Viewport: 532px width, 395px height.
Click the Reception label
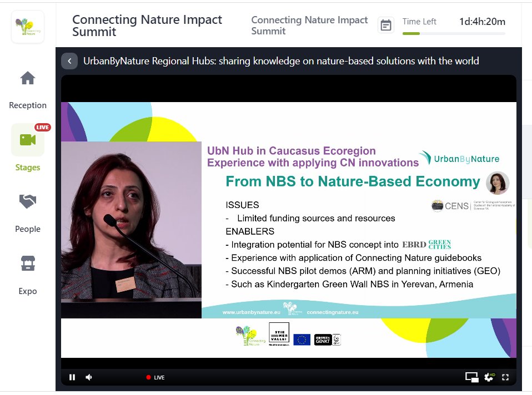tap(28, 105)
